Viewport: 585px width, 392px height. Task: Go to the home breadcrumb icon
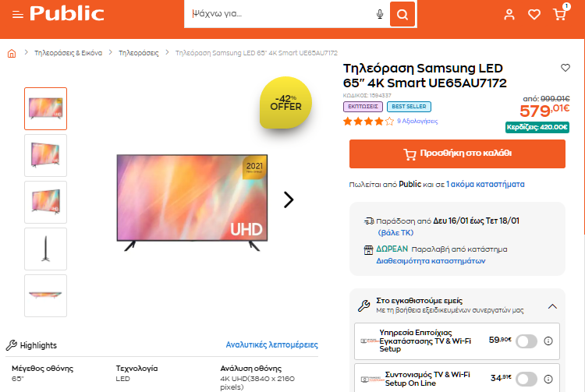pos(12,53)
